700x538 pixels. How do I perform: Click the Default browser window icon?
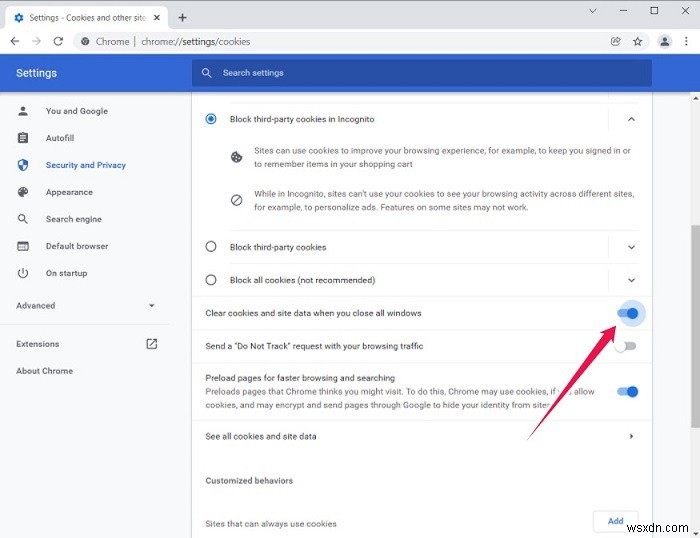[23, 246]
